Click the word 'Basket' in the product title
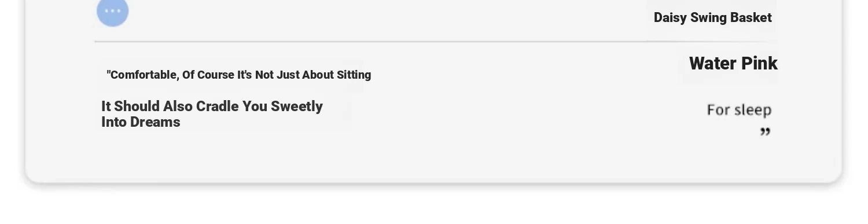Viewport: 868px width, 224px height. [x=751, y=18]
